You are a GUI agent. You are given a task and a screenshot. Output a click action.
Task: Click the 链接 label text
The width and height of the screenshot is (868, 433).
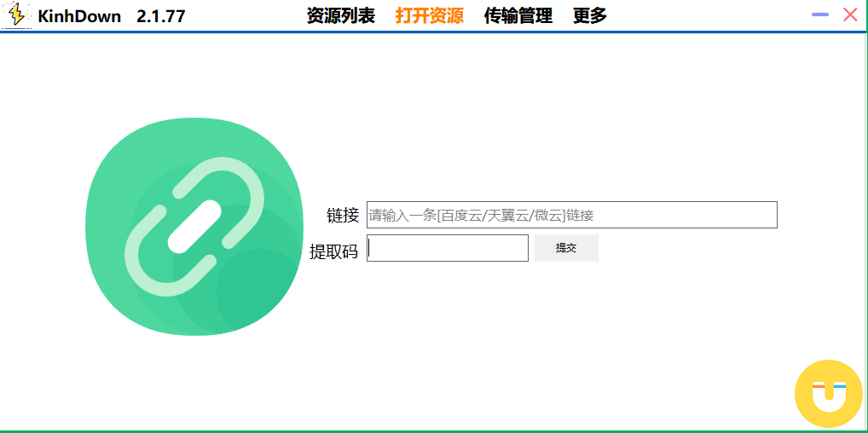pyautogui.click(x=343, y=215)
